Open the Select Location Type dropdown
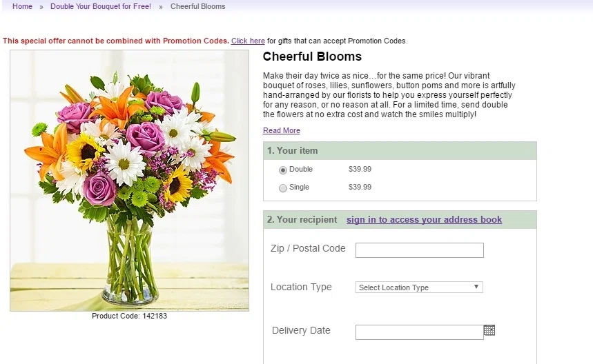This screenshot has height=364, width=593. (419, 287)
